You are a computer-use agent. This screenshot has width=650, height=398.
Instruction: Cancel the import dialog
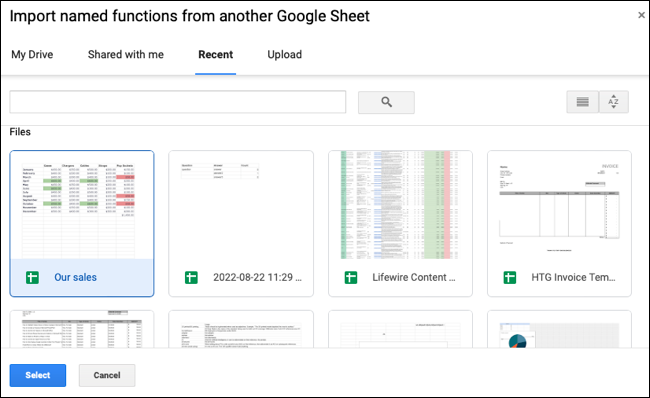pyautogui.click(x=107, y=375)
